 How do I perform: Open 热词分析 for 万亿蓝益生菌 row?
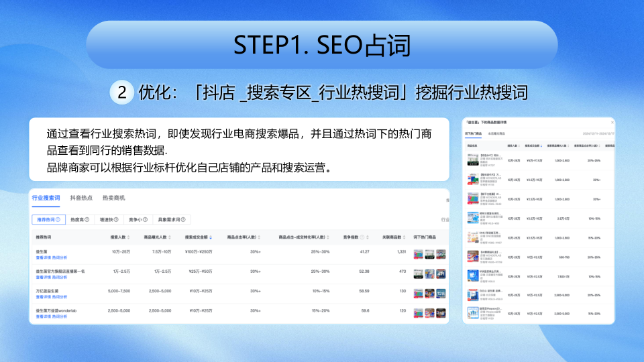60,297
